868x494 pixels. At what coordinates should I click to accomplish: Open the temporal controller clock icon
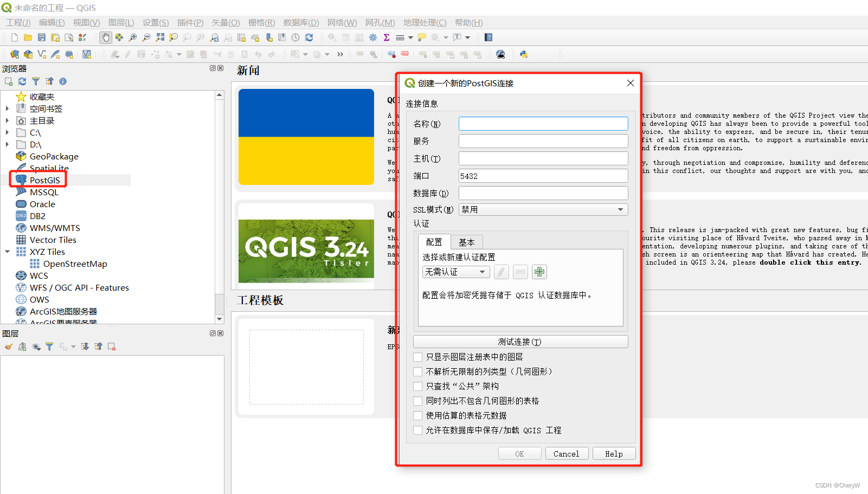295,37
